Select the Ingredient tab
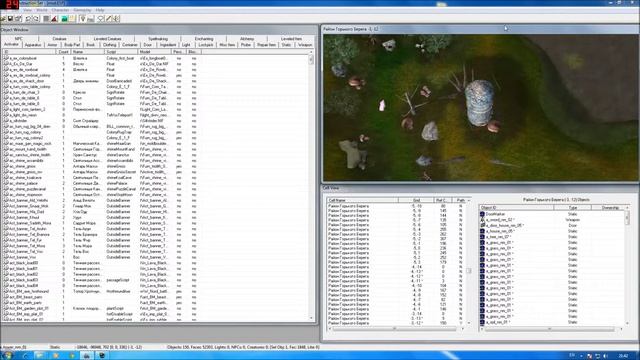The image size is (640, 360). click(168, 45)
